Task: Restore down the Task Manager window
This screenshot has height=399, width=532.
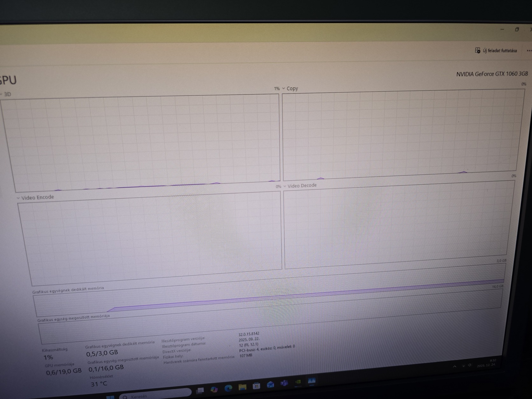Action: tap(517, 29)
